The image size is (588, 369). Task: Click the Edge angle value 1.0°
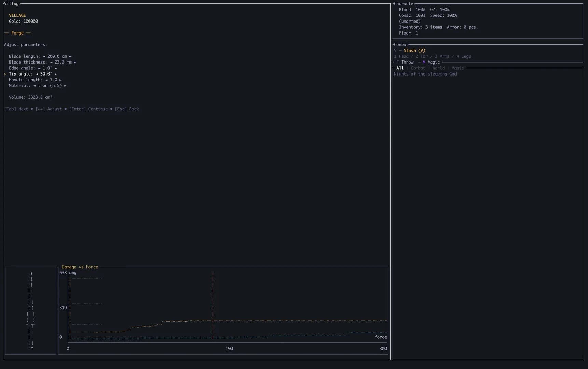click(x=47, y=68)
